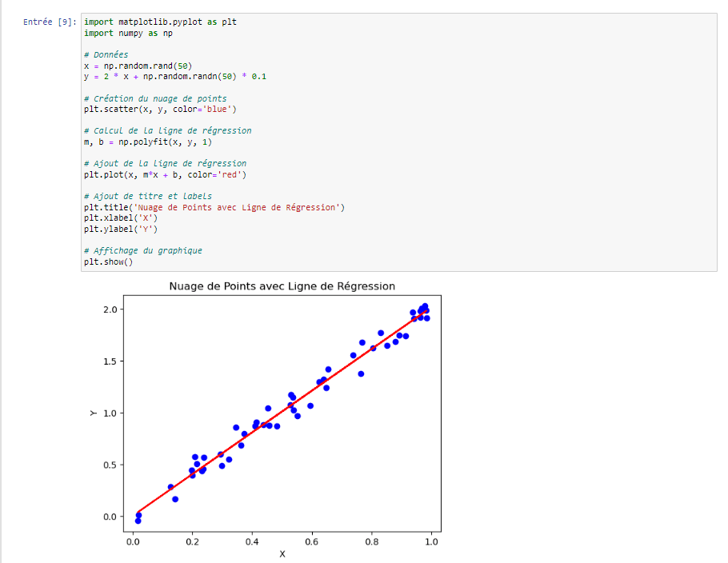Click the x = np.random.rand(50) line

(x=138, y=66)
